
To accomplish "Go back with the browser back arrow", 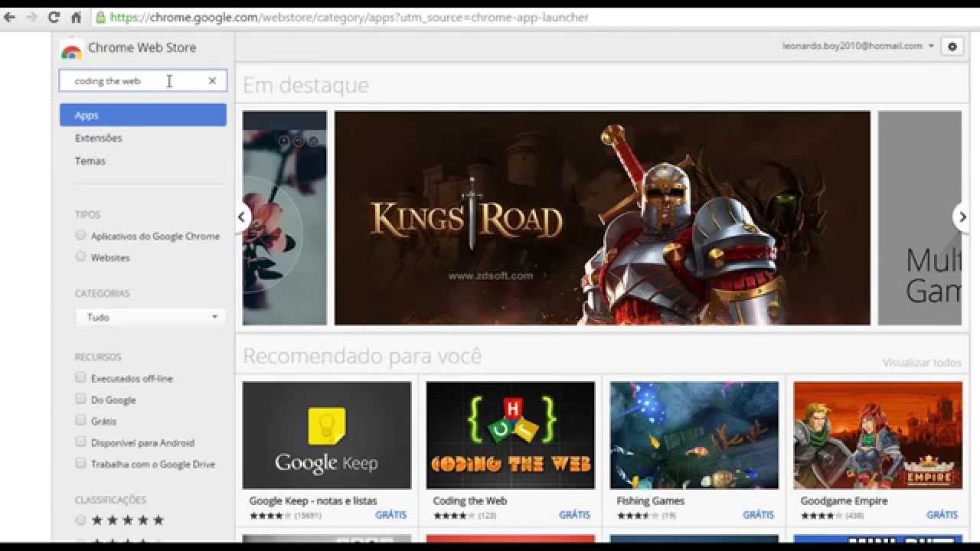I will 10,17.
